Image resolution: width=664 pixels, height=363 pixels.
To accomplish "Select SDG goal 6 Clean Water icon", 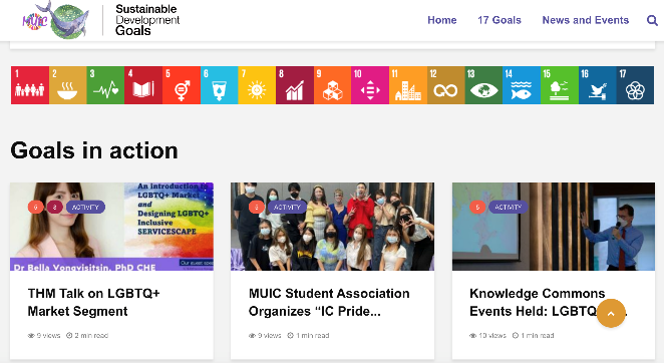I will pyautogui.click(x=219, y=85).
